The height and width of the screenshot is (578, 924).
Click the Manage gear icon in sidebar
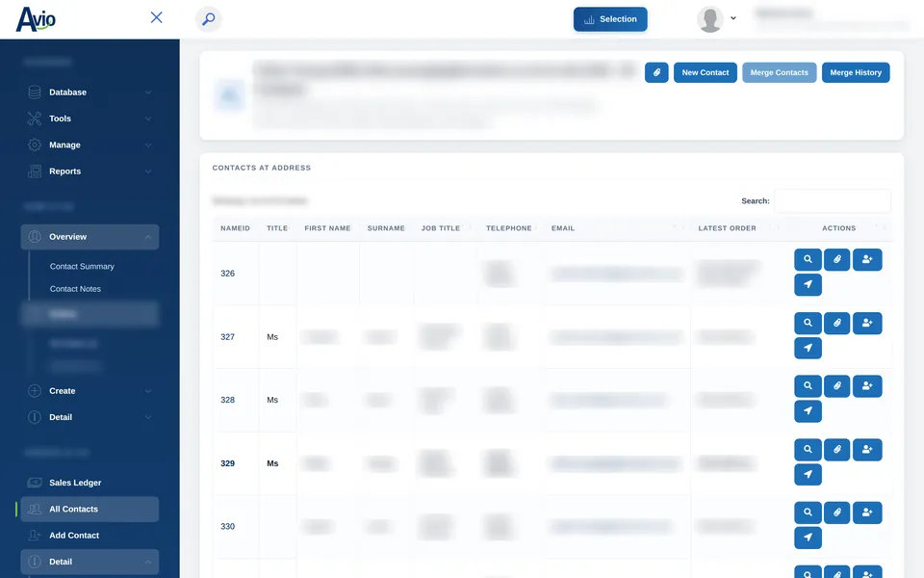pos(35,145)
